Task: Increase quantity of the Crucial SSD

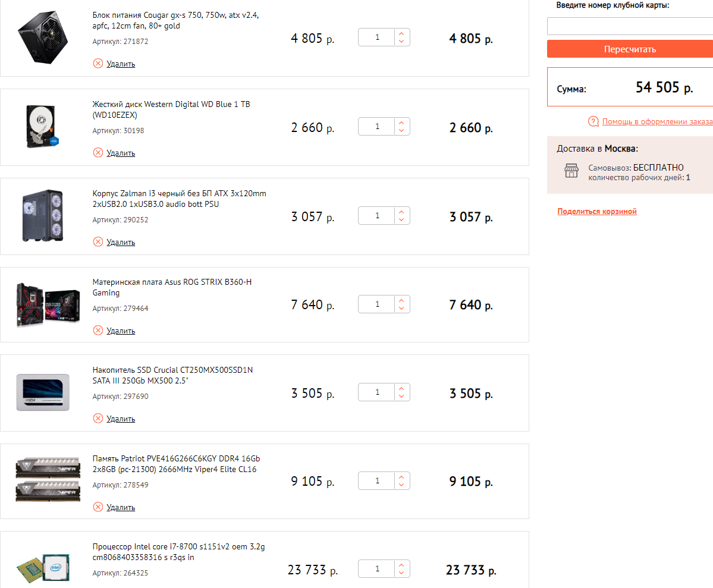Action: point(401,389)
